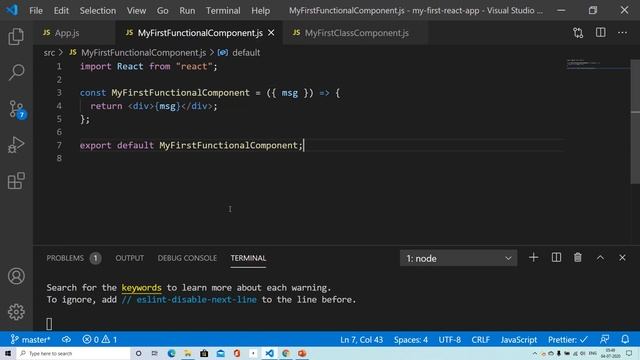Click the master* git branch indicator

30,339
